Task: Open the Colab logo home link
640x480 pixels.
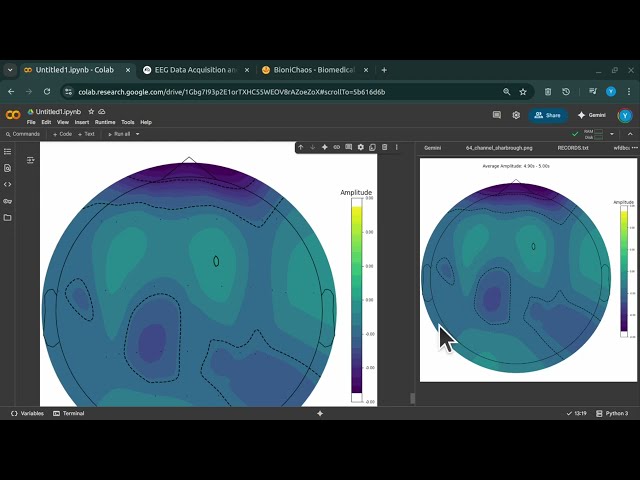Action: [x=13, y=115]
